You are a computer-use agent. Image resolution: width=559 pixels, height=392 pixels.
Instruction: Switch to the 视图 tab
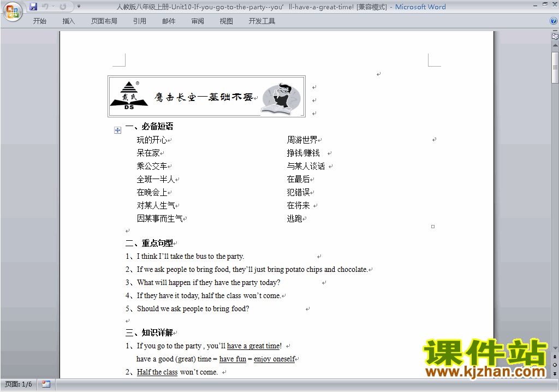[x=226, y=21]
